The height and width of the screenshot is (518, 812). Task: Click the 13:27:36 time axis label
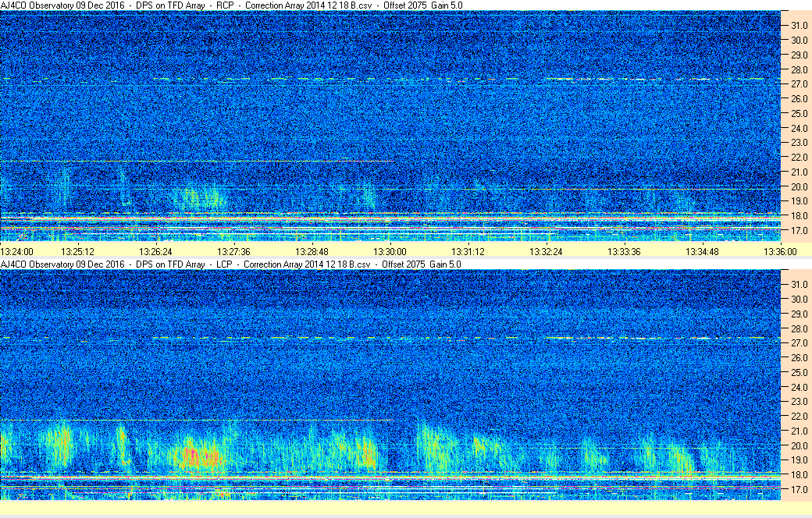point(233,252)
